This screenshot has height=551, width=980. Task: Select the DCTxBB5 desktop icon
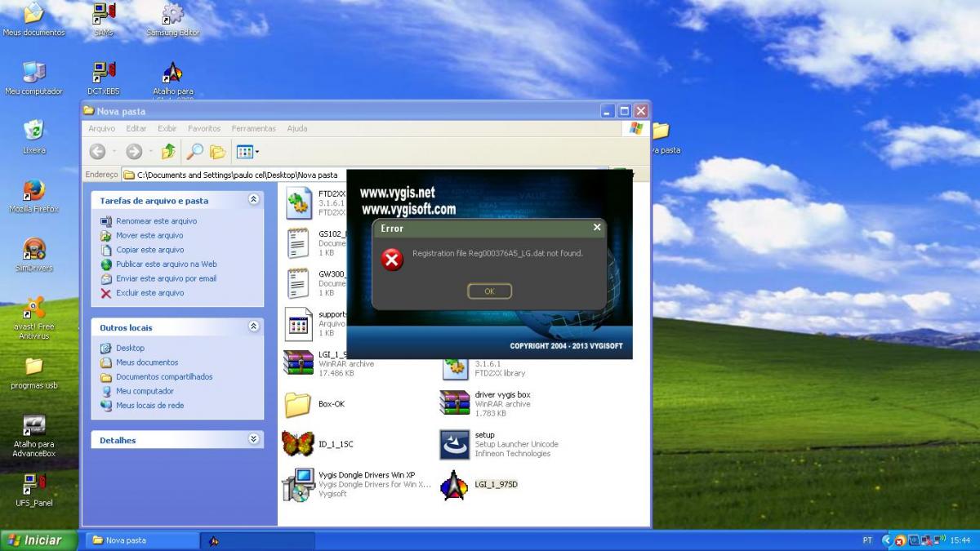click(x=104, y=73)
